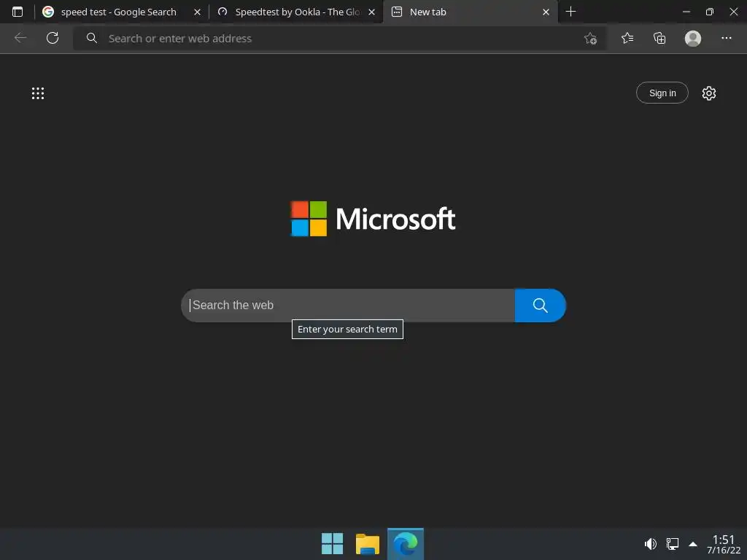Add this page to favorites star icon
Screen dimensions: 747x560
[590, 38]
